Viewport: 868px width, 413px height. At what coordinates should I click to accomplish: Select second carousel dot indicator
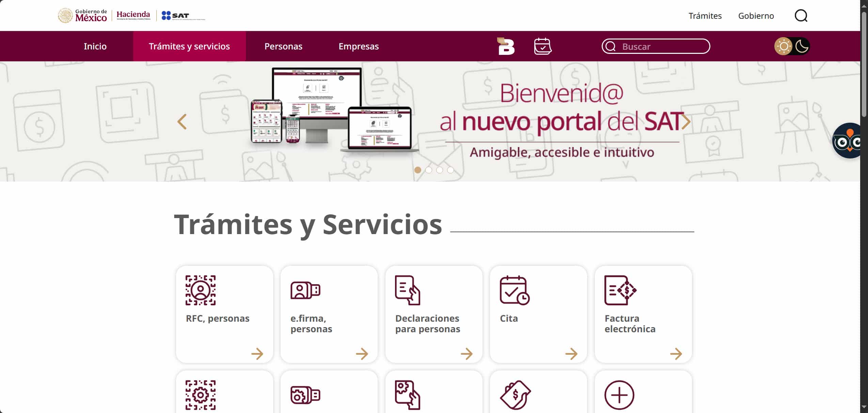pos(429,170)
